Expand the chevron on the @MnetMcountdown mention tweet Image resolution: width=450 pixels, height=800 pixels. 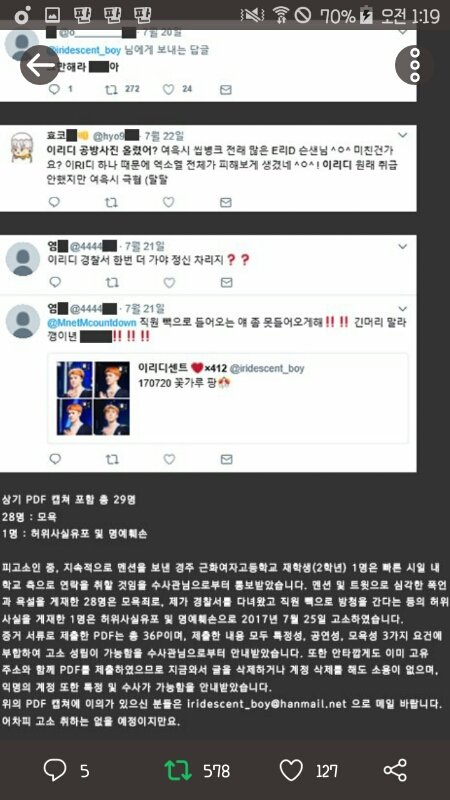(403, 309)
